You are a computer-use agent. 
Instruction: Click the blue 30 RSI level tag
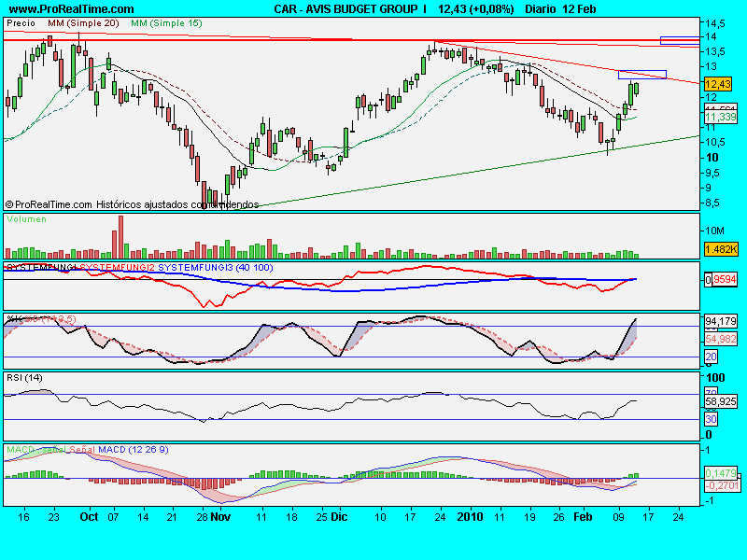pos(712,419)
